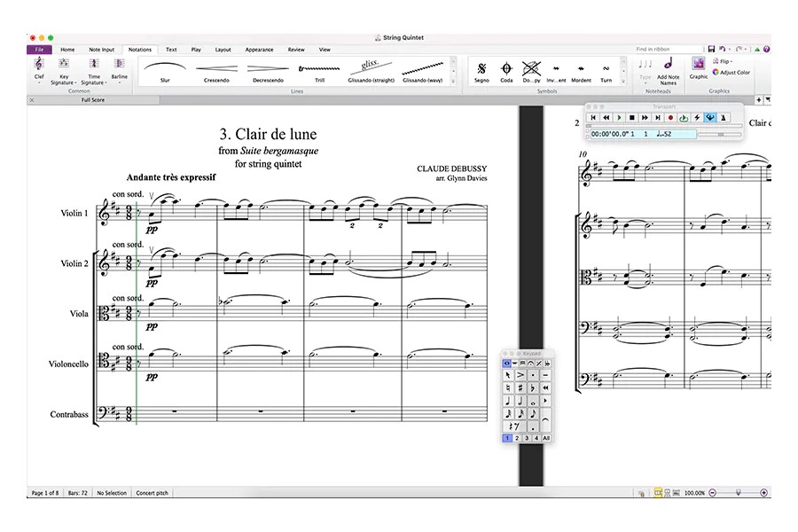Select the flat on the Keypad

tap(533, 388)
